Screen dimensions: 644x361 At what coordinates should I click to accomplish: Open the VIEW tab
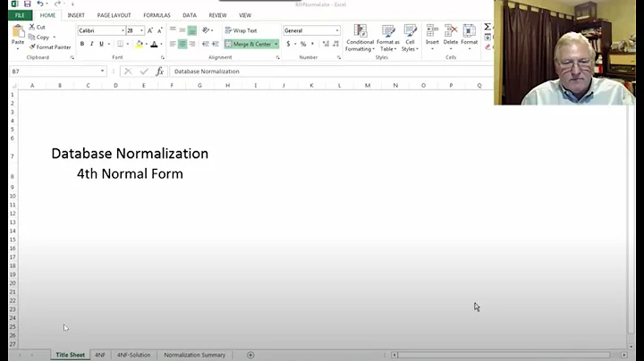click(245, 15)
